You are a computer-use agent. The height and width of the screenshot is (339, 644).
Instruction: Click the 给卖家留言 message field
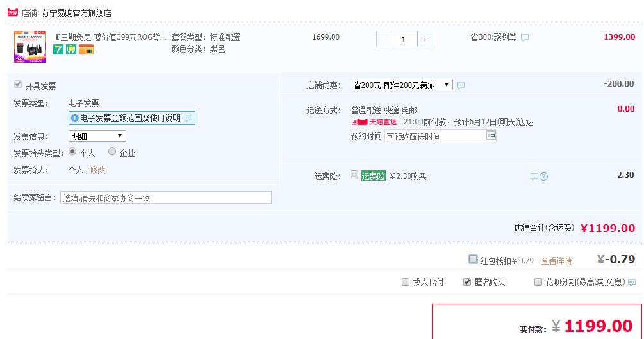coord(165,197)
